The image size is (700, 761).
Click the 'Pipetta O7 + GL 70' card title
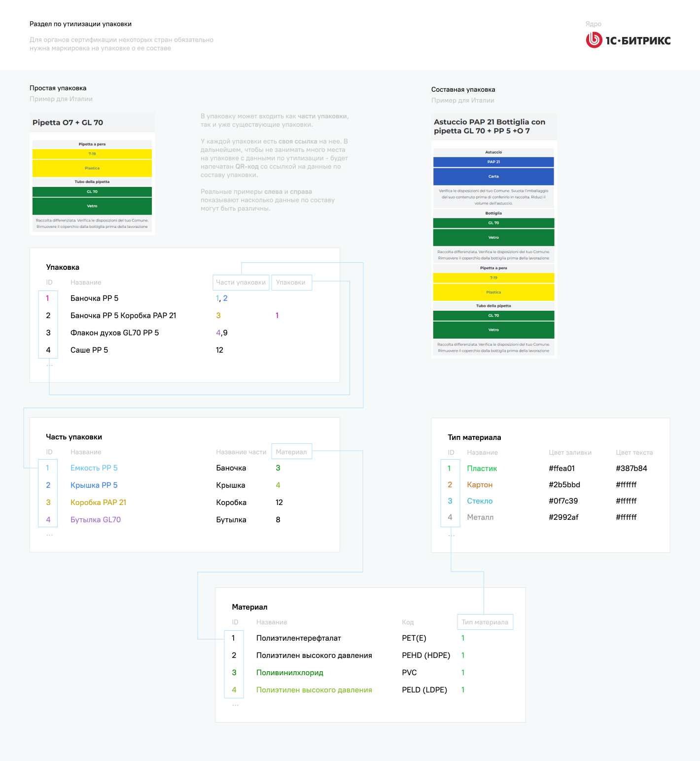pos(68,123)
